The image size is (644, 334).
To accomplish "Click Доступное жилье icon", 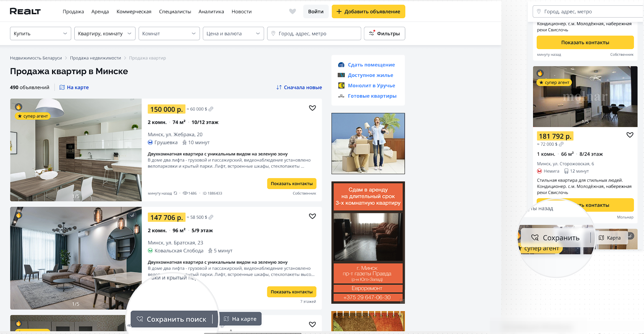I will [x=341, y=75].
